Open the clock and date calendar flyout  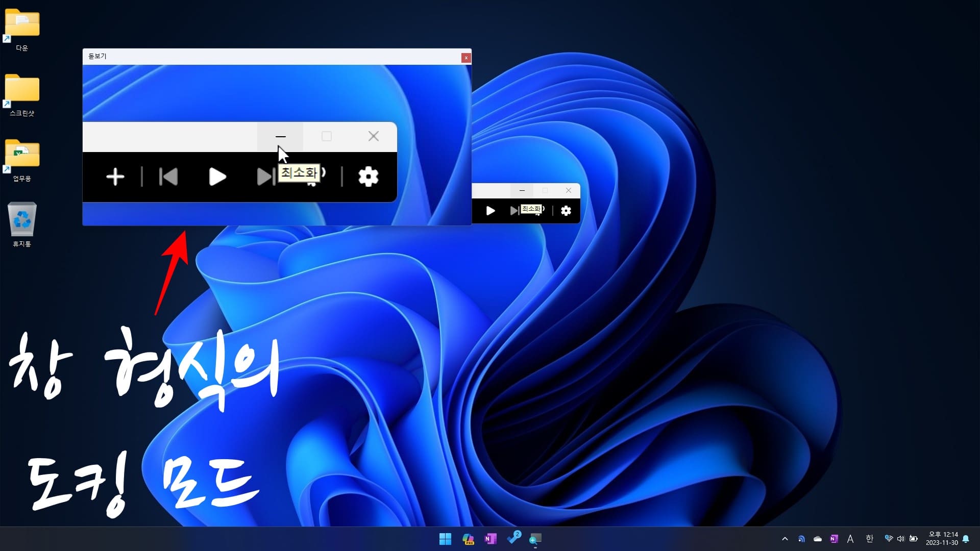pos(942,539)
